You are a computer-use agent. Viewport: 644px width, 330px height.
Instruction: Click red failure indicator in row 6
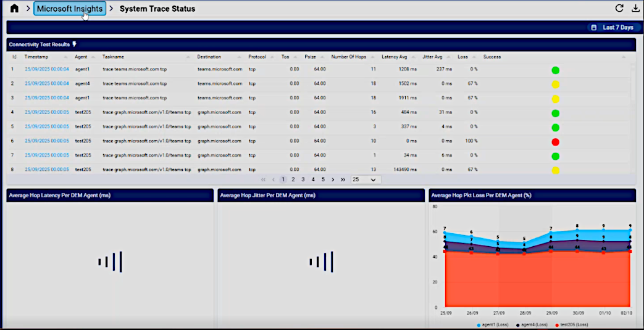[x=555, y=142]
